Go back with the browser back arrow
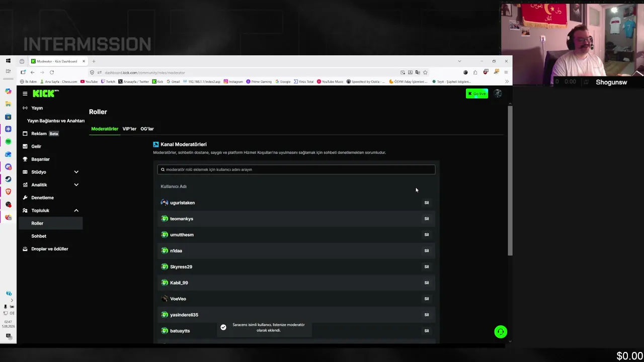Image resolution: width=644 pixels, height=362 pixels. point(32,72)
